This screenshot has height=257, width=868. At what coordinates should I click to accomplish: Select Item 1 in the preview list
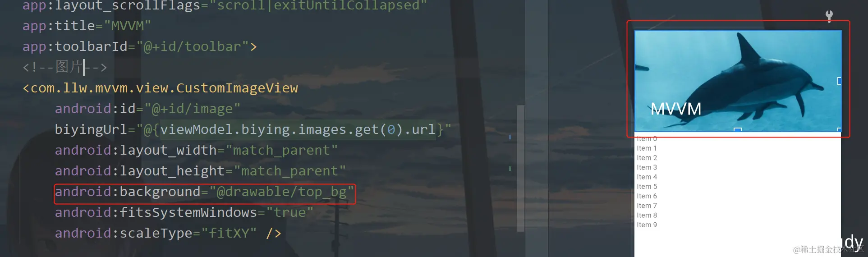[647, 148]
